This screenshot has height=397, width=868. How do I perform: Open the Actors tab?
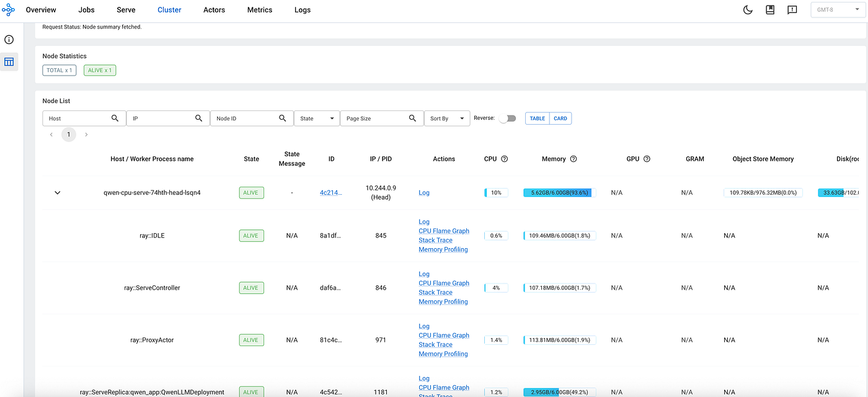[215, 10]
